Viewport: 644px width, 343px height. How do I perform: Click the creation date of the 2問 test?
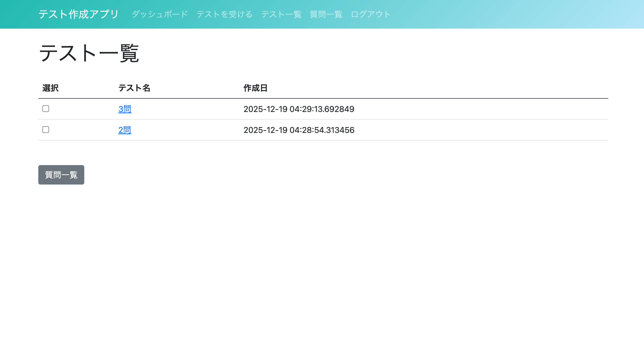(x=299, y=130)
